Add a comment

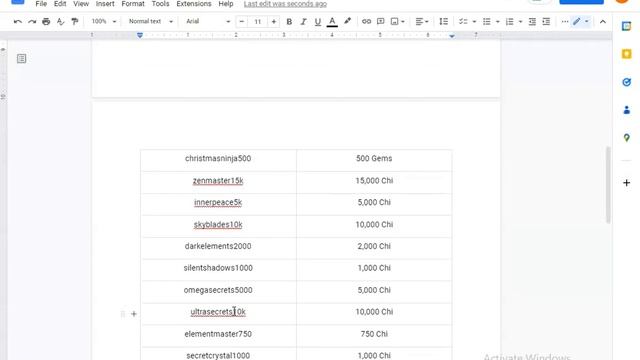(x=380, y=22)
